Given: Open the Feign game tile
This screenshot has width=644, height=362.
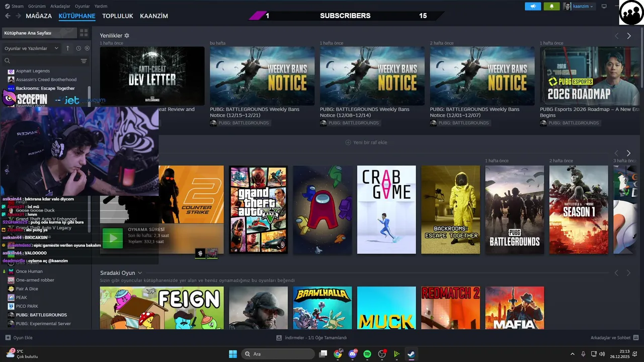Looking at the screenshot, I should point(162,308).
